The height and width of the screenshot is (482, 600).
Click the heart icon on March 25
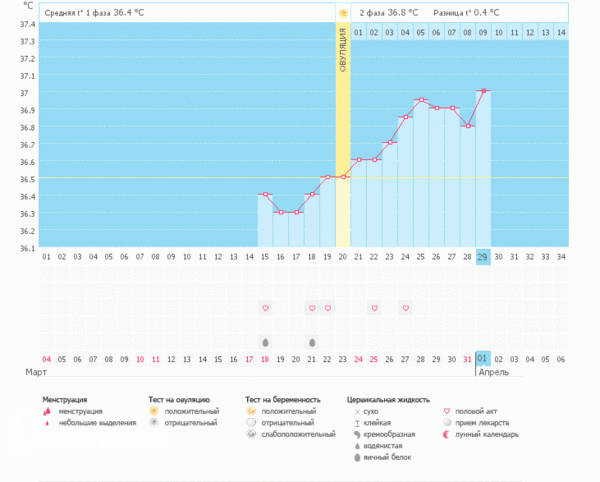point(374,308)
